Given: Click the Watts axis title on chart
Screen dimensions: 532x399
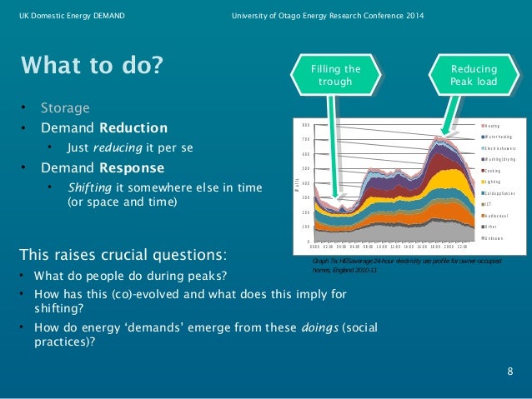Looking at the screenshot, I should [298, 183].
